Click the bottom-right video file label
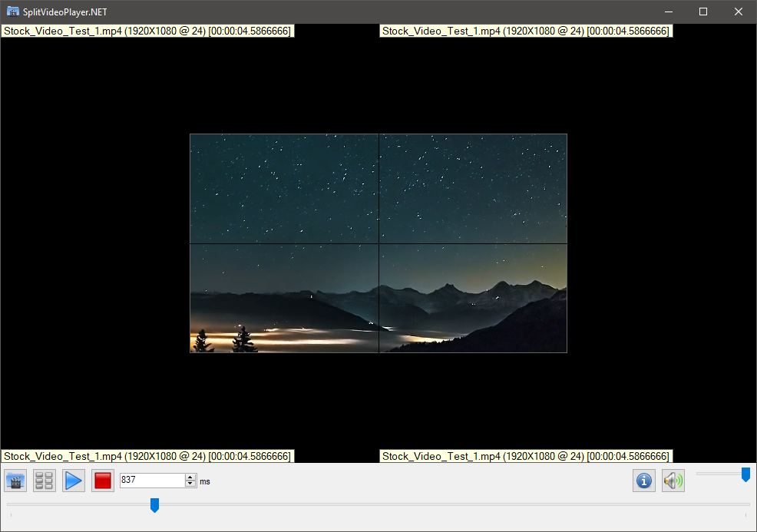Screen dimensions: 757x532 525,457
